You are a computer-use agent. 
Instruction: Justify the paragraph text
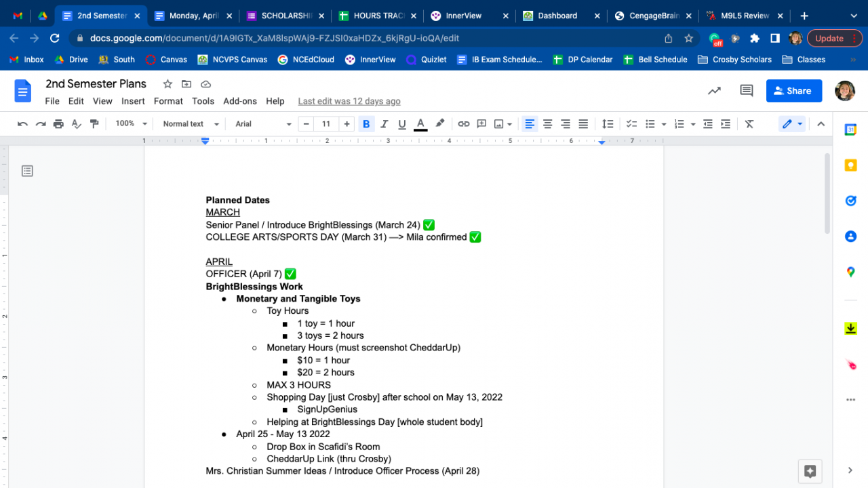click(583, 124)
